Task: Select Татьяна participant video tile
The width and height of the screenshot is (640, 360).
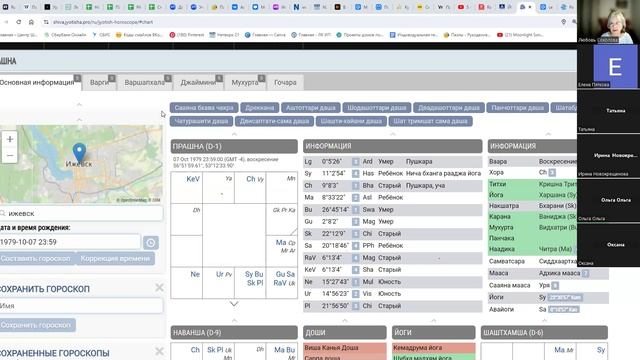Action: pyautogui.click(x=609, y=111)
